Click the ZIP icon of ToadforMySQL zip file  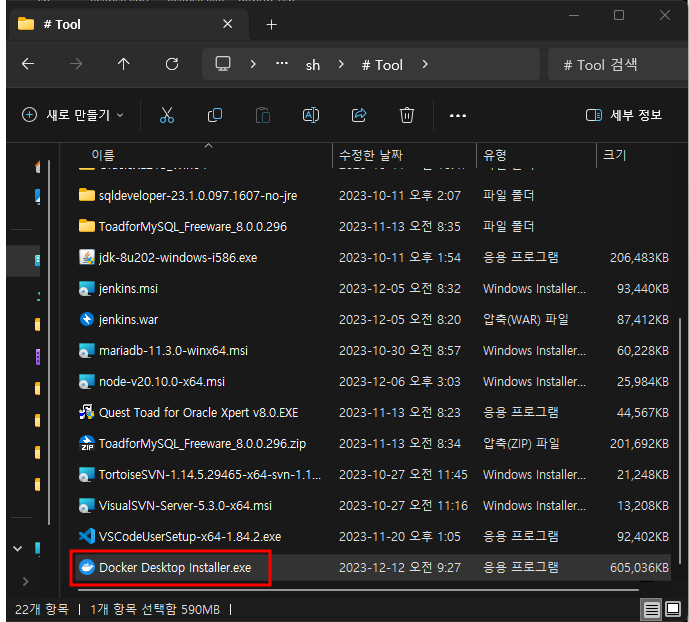87,443
